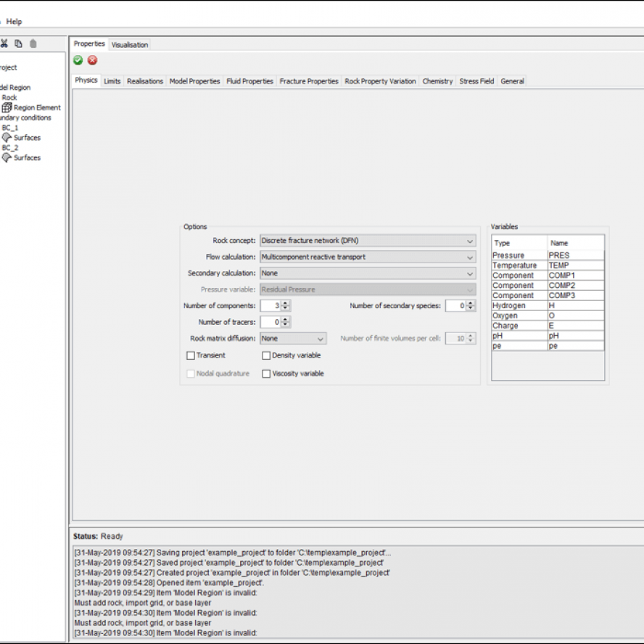Click the COMP1 name cell
The height and width of the screenshot is (644, 644).
(576, 276)
